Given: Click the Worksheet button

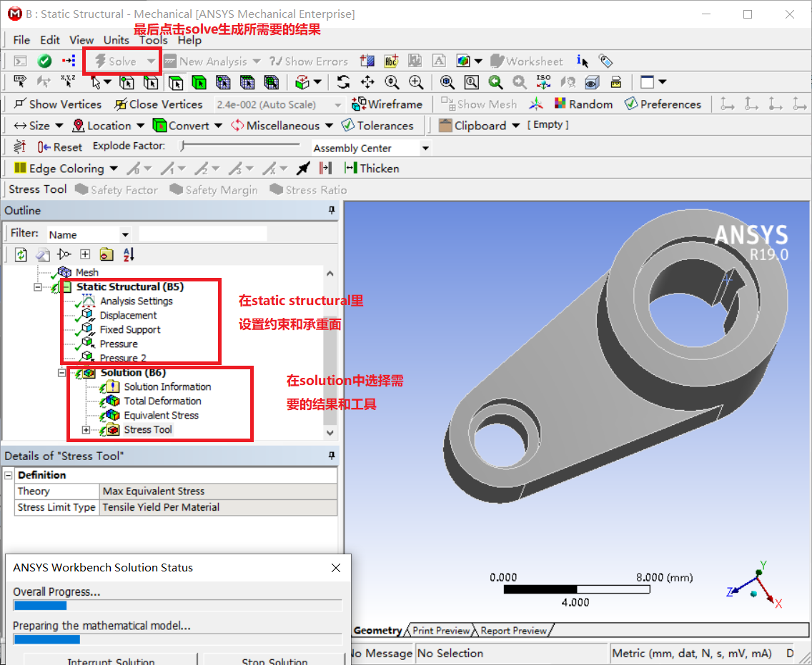Looking at the screenshot, I should point(527,61).
